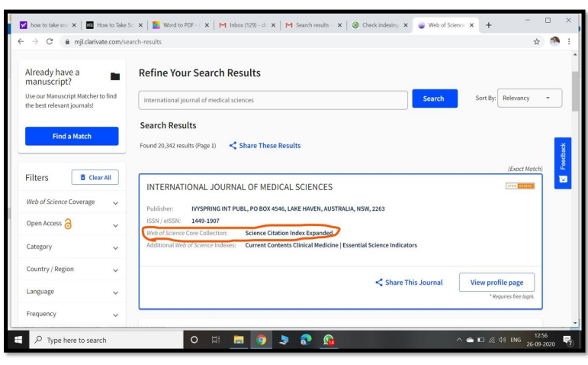This screenshot has height=365, width=588.
Task: Switch to the Inbox (129) Gmail tab
Action: 245,25
